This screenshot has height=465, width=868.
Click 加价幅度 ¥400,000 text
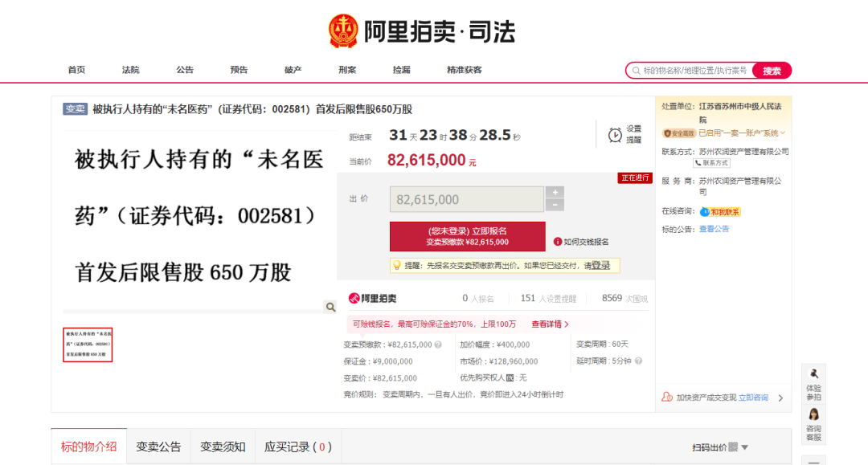(x=494, y=345)
